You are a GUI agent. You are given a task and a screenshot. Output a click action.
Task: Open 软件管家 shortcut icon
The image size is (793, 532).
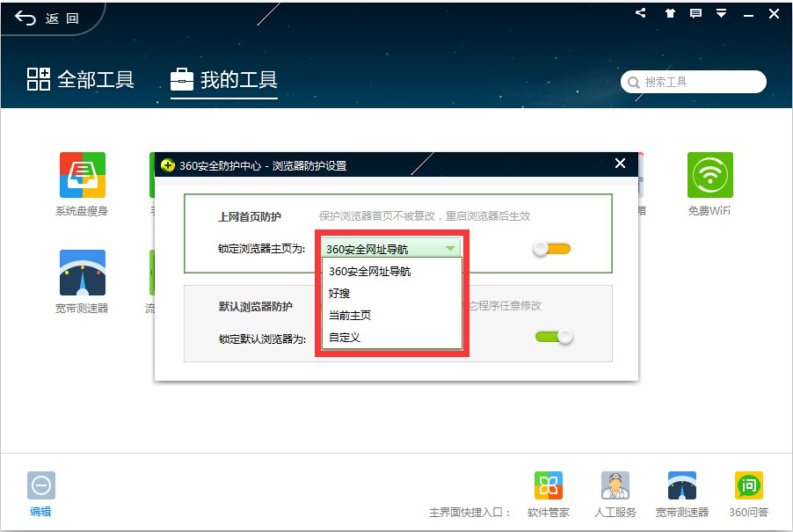(x=549, y=485)
